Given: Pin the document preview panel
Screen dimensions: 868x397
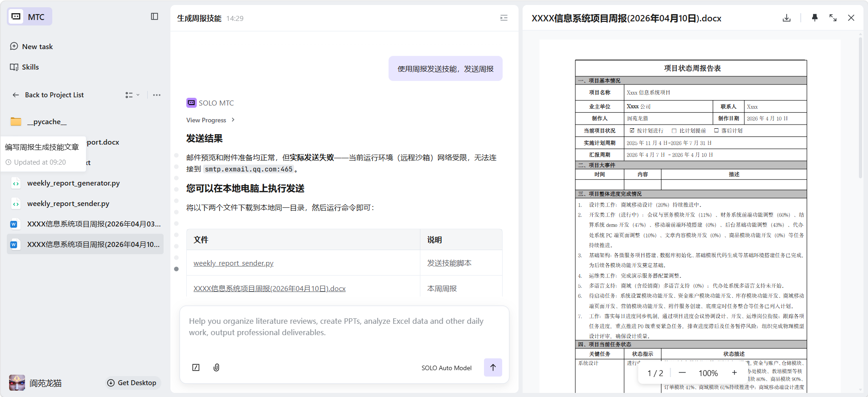Looking at the screenshot, I should 814,18.
